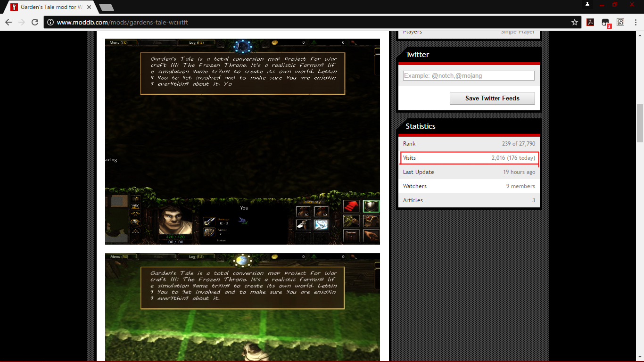Select the Rank label in Statistics
Viewport: 644px width, 362px height.
coord(409,144)
